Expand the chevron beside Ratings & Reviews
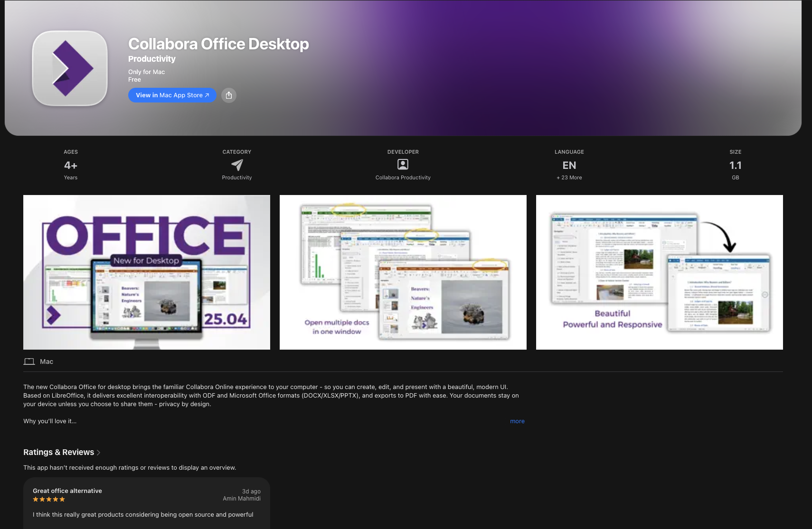Screen dimensions: 812x529 tap(98, 452)
